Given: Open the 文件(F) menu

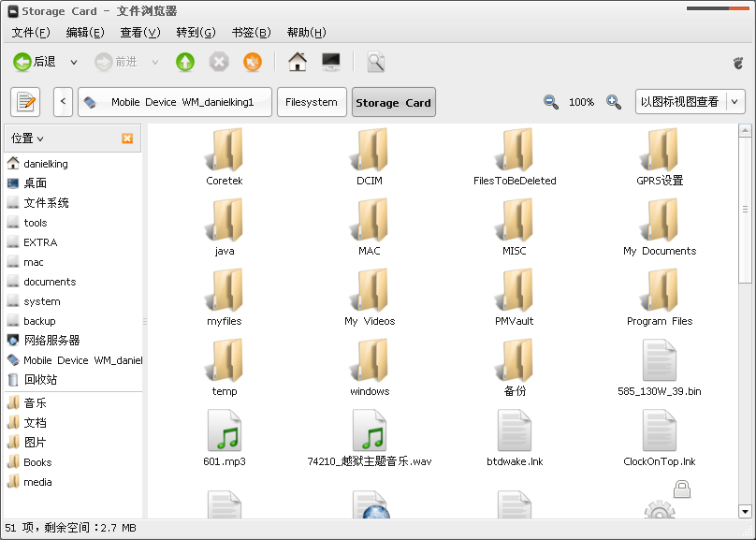Looking at the screenshot, I should tap(31, 33).
